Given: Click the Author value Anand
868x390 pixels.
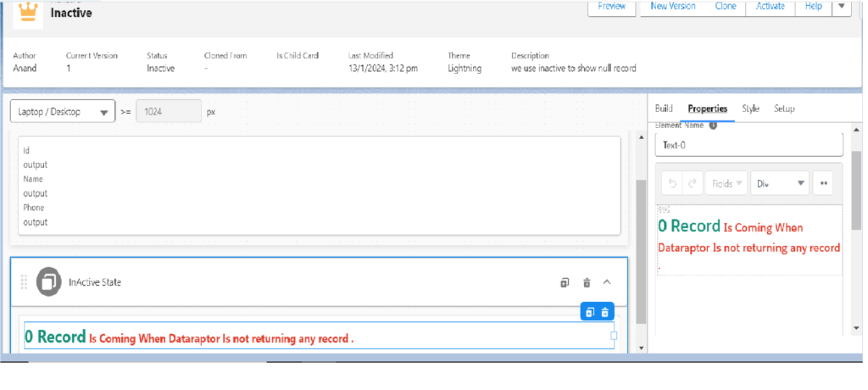Looking at the screenshot, I should (25, 69).
